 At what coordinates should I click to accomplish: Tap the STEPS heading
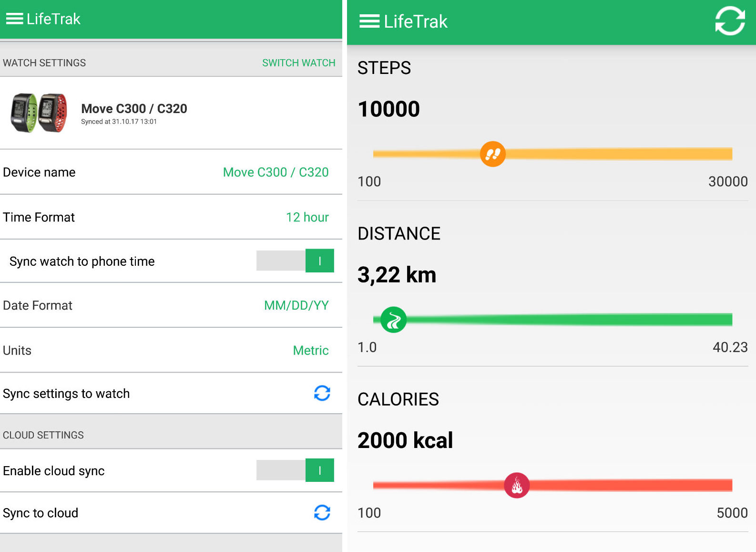[384, 68]
